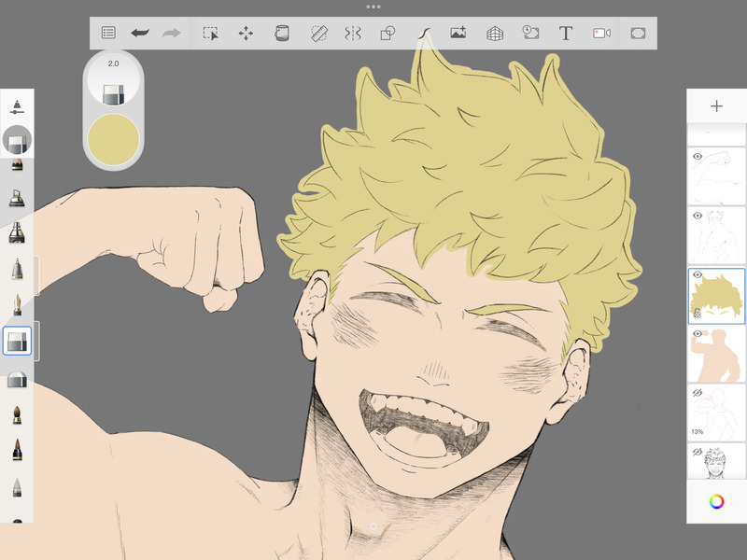Image resolution: width=747 pixels, height=560 pixels.
Task: Open the main menu list icon
Action: [x=108, y=33]
